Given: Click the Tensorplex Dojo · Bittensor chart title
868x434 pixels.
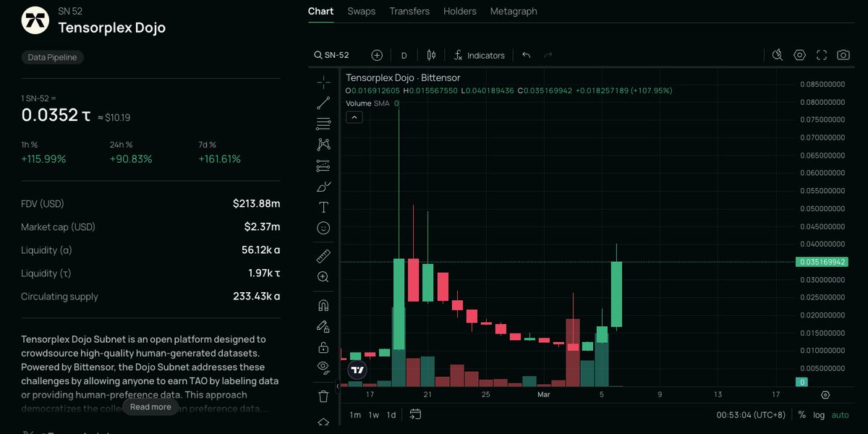Looking at the screenshot, I should coord(403,77).
